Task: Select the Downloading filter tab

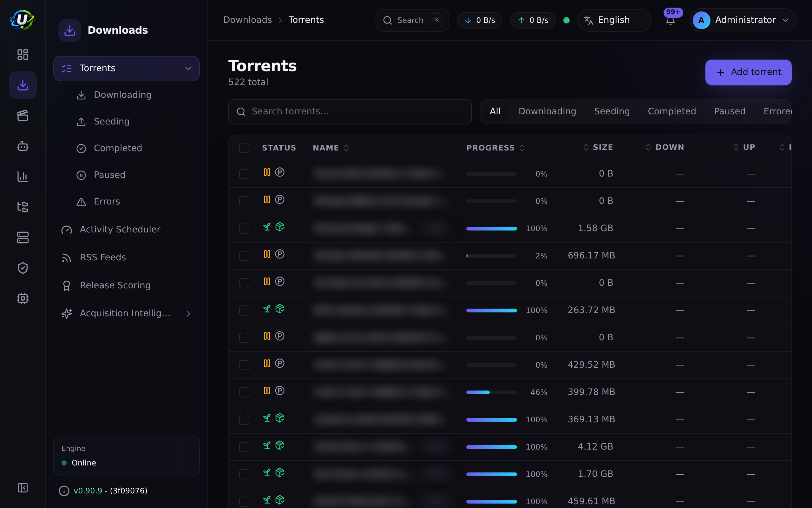Action: point(547,111)
